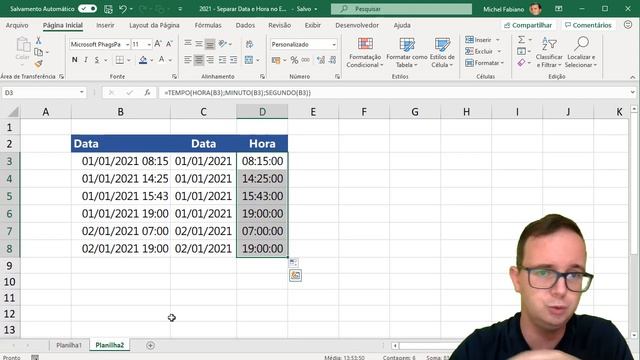Click the Top Align icon

point(187,44)
